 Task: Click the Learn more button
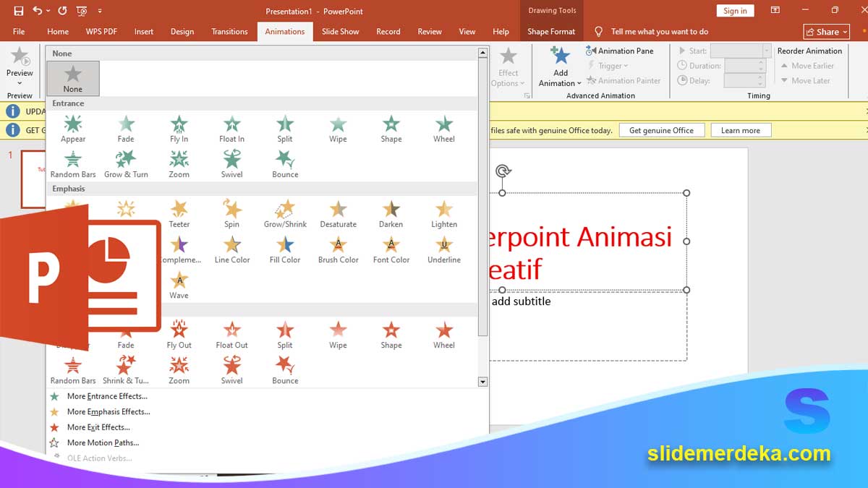tap(741, 130)
